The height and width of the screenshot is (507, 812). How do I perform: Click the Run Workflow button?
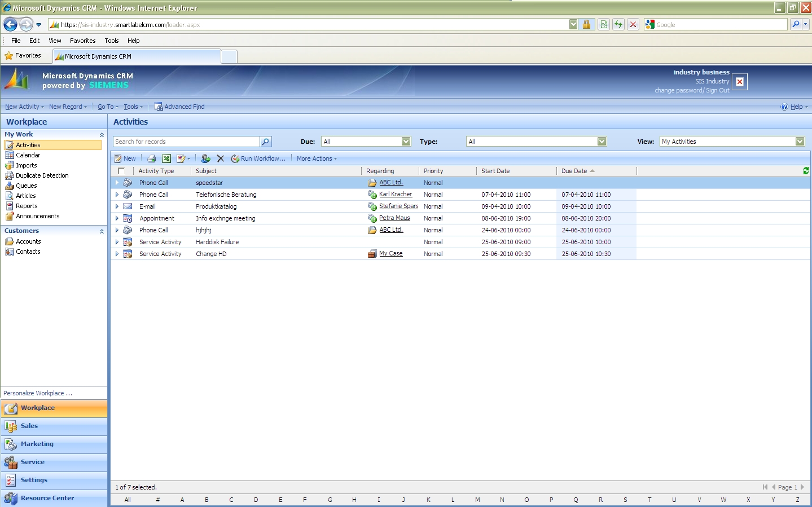(258, 158)
